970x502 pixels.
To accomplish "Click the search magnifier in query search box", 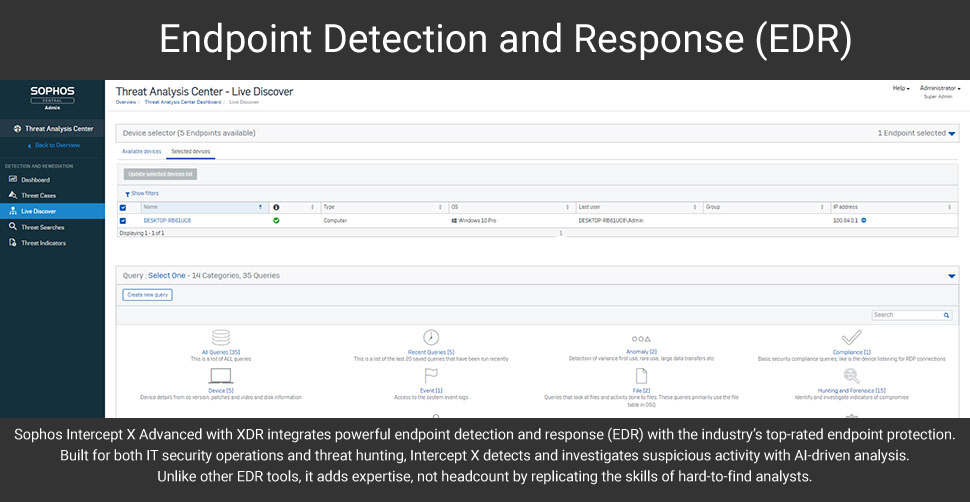I will pos(946,315).
